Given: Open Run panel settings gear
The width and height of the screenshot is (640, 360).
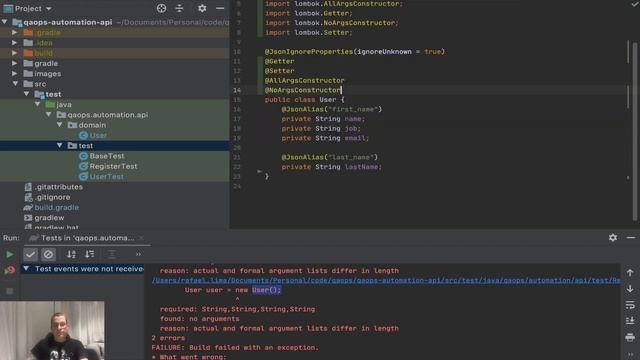Looking at the screenshot, I should tap(613, 238).
